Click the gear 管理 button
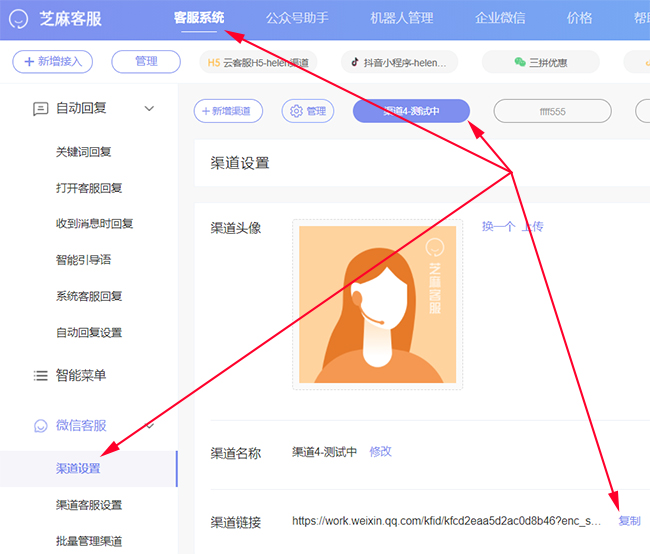Image resolution: width=650 pixels, height=554 pixels. [x=308, y=111]
